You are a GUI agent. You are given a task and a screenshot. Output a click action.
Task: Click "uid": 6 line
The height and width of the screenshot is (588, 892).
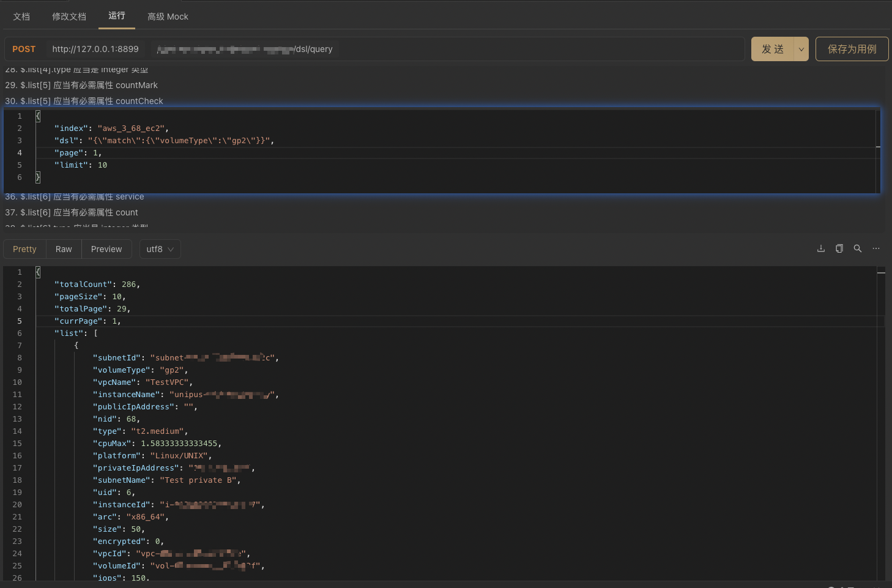[x=114, y=493]
